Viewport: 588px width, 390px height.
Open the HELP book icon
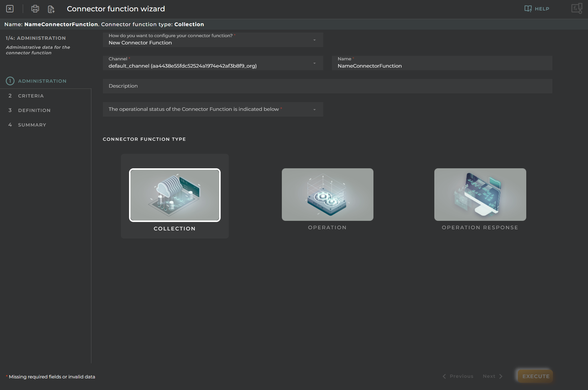(x=528, y=9)
